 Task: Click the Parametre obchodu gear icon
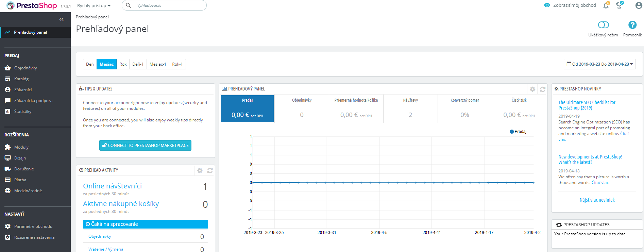pos(8,226)
